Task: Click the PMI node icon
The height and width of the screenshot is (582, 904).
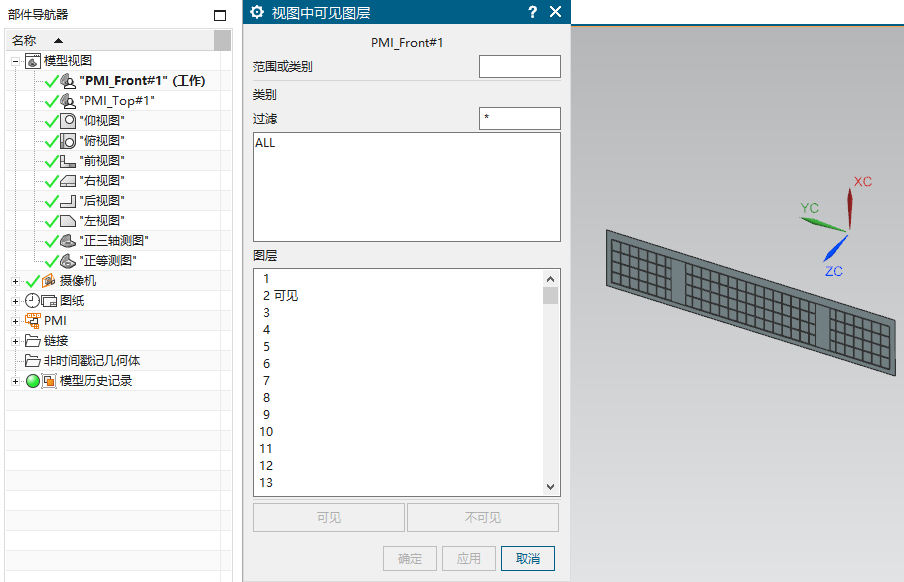Action: [x=33, y=321]
